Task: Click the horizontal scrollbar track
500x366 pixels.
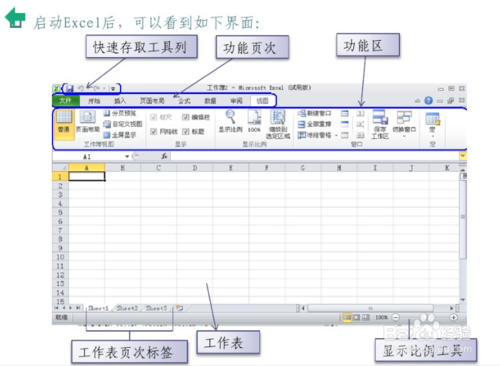Action: click(x=370, y=308)
